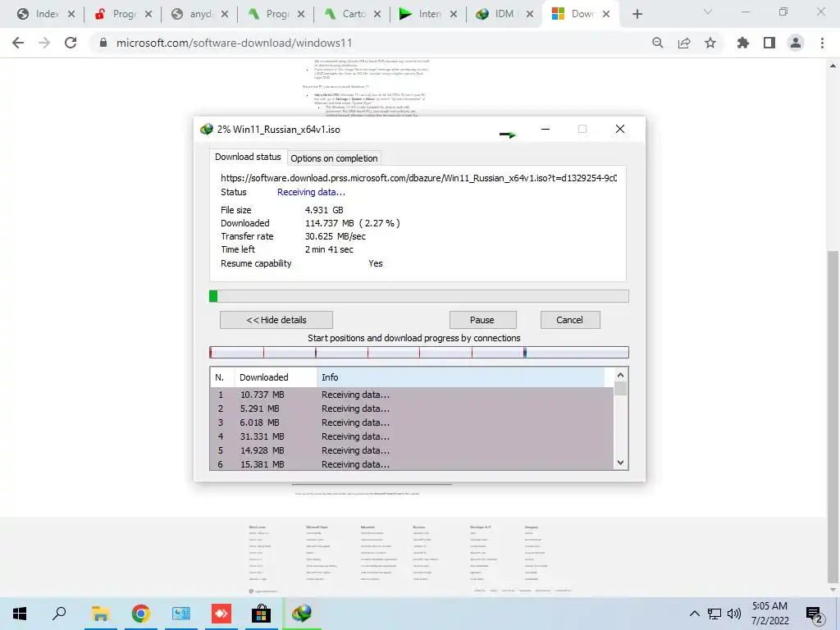Open the volume speaker tray icon
Image resolution: width=840 pixels, height=630 pixels.
(733, 614)
